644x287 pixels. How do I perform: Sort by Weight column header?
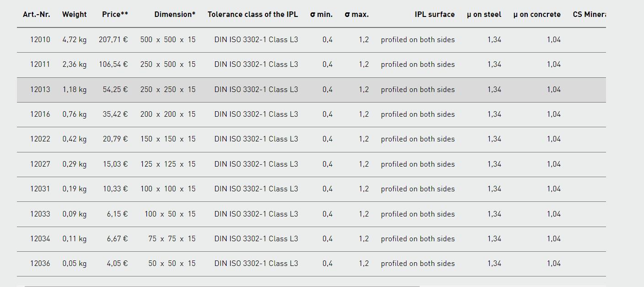[74, 14]
